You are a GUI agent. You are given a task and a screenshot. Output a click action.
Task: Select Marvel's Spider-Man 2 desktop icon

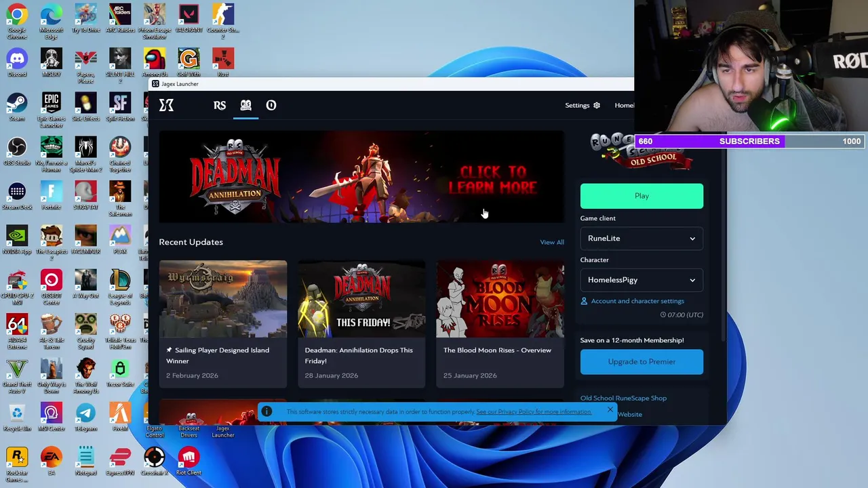click(x=85, y=155)
